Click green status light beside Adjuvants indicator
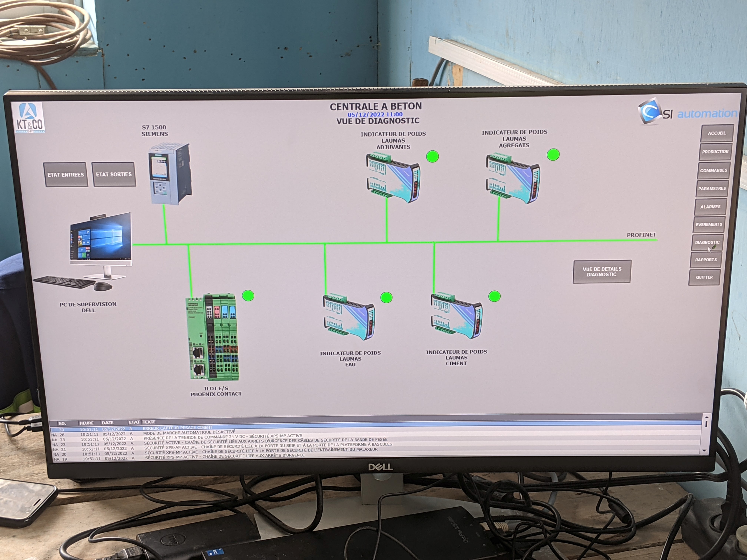Viewport: 747px width, 560px height. pyautogui.click(x=432, y=157)
